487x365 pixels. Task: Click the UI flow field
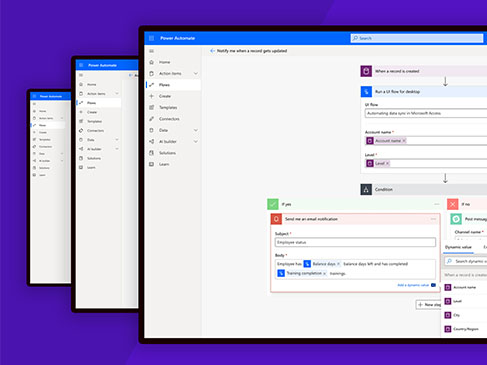point(426,113)
